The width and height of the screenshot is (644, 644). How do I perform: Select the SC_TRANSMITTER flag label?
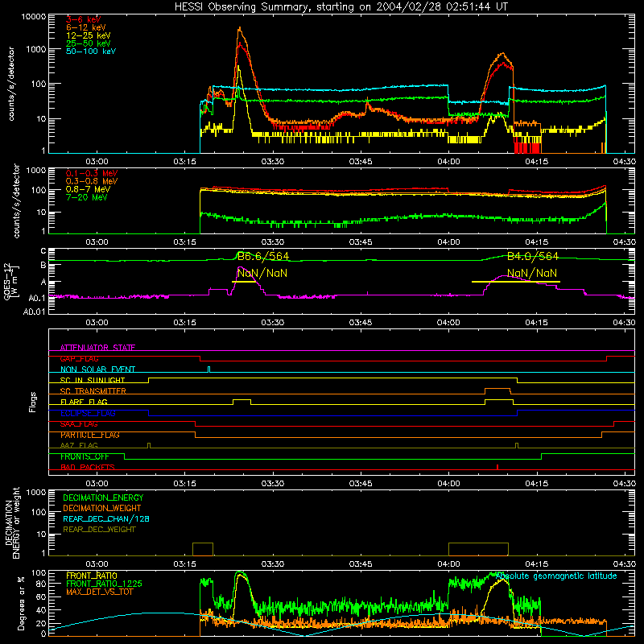(93, 391)
